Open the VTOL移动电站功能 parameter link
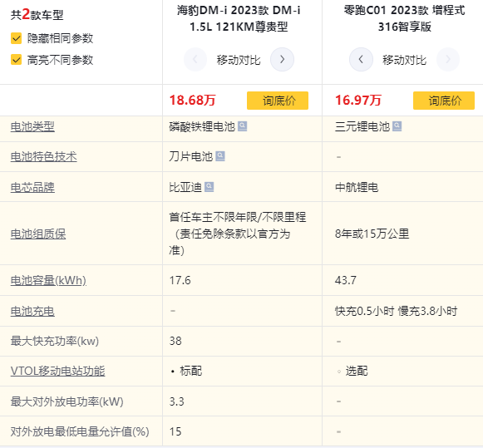Image resolution: width=483 pixels, height=448 pixels. click(x=58, y=371)
